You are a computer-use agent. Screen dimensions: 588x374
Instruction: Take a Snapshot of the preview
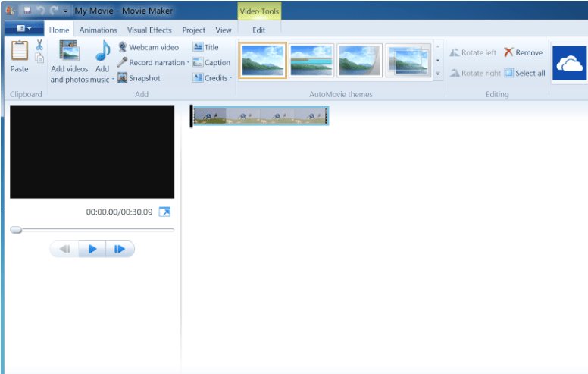pos(139,78)
